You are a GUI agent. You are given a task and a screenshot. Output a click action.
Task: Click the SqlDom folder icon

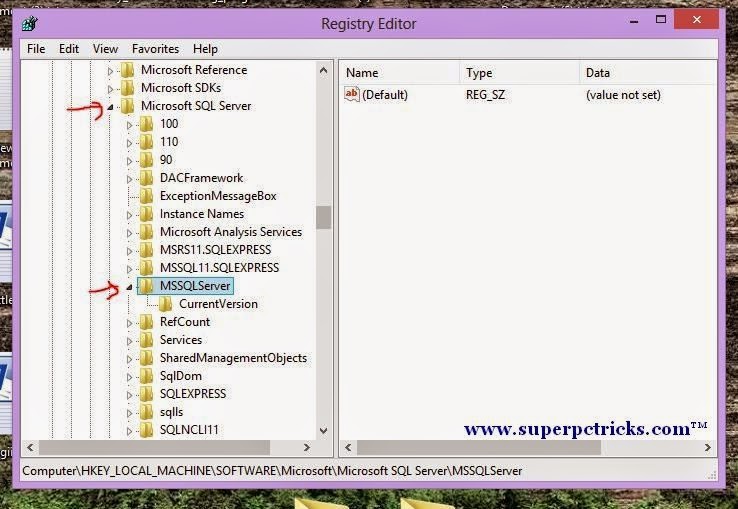point(146,376)
